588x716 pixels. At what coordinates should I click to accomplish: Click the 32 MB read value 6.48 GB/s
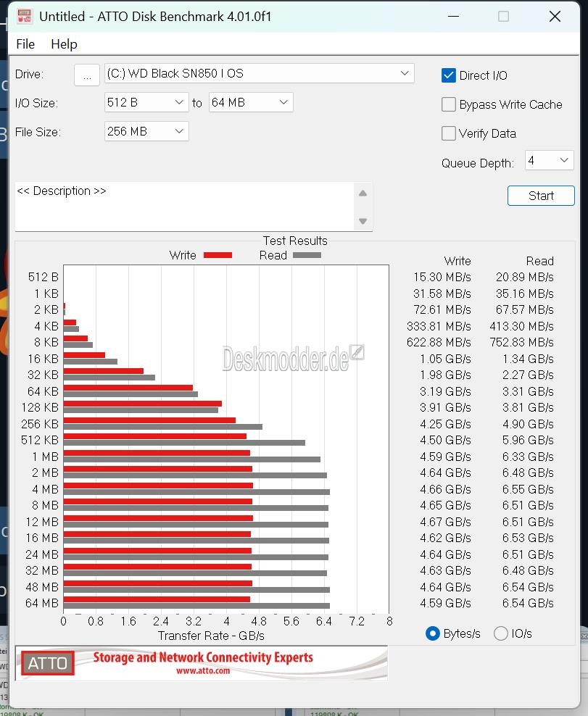528,571
